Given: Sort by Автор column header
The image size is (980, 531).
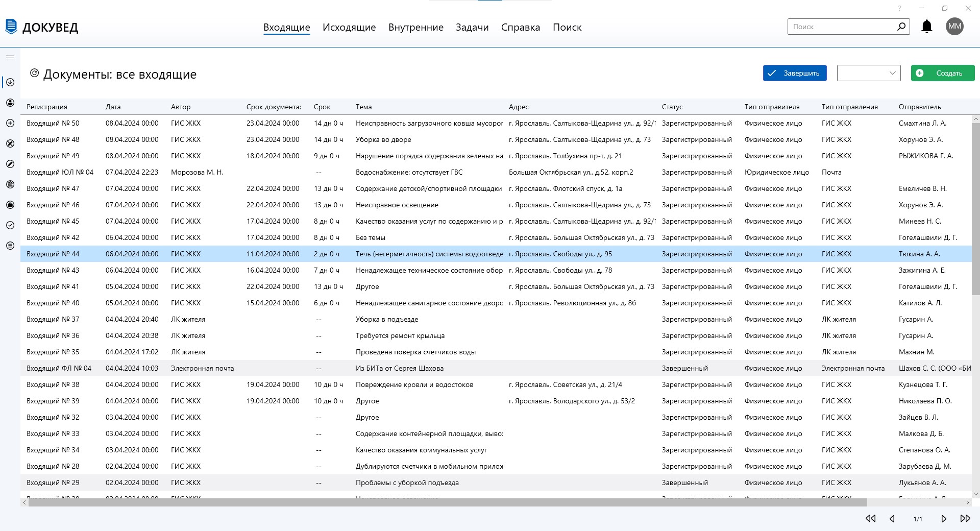Looking at the screenshot, I should pos(181,107).
